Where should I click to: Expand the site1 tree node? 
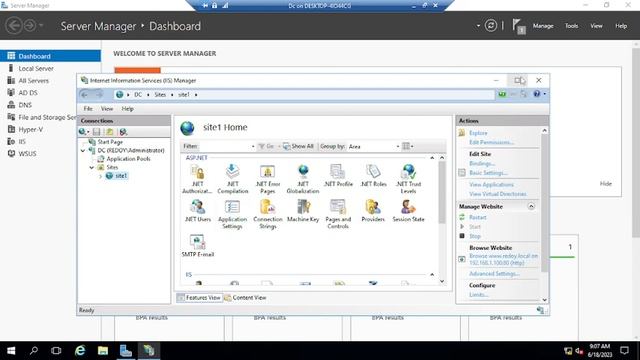[x=100, y=176]
